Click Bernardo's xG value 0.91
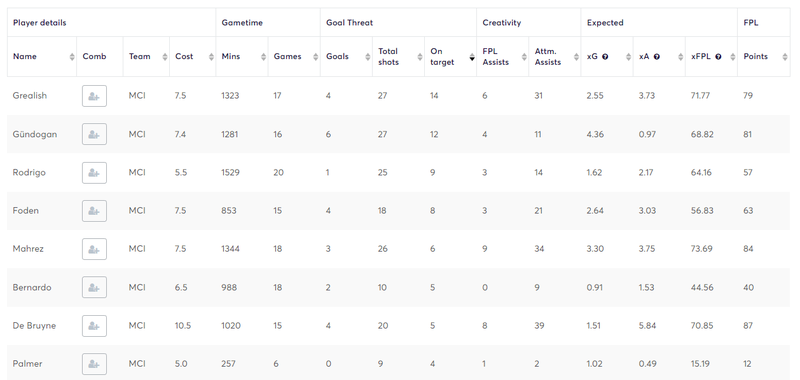The height and width of the screenshot is (380, 800). coord(595,287)
